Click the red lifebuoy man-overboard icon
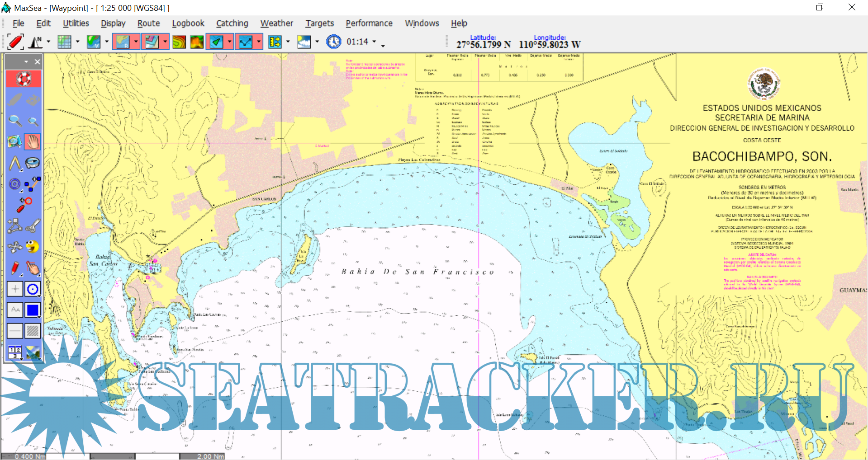 24,79
